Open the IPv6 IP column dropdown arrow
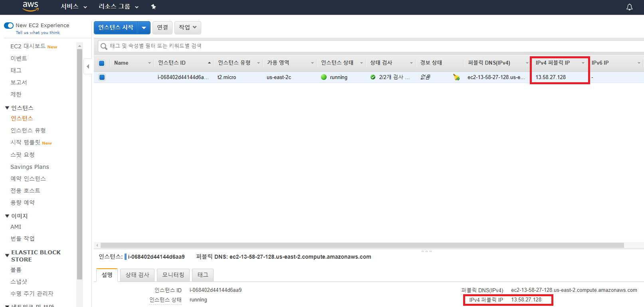644x307 pixels. [639, 63]
